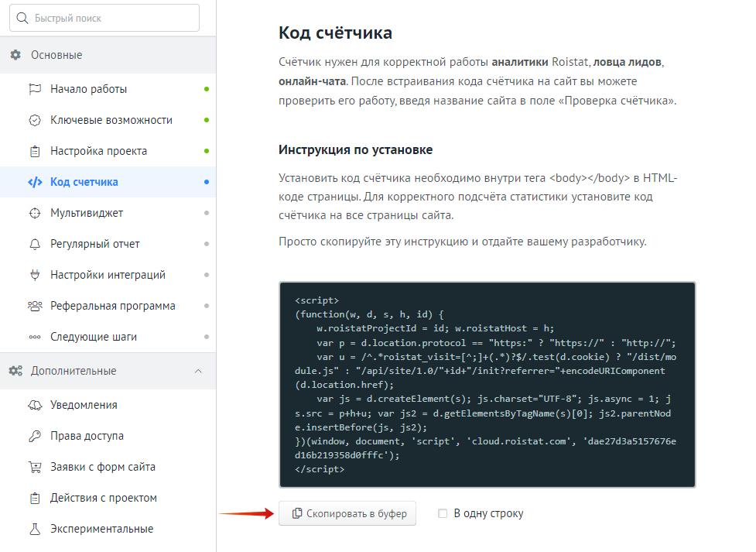Click the magnifier icon in quick search
The width and height of the screenshot is (756, 552).
point(22,19)
